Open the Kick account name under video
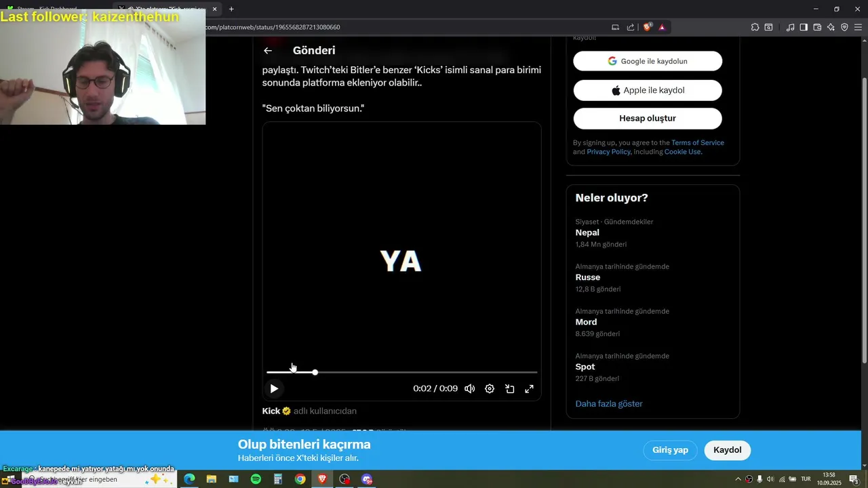This screenshot has height=488, width=868. 271,411
